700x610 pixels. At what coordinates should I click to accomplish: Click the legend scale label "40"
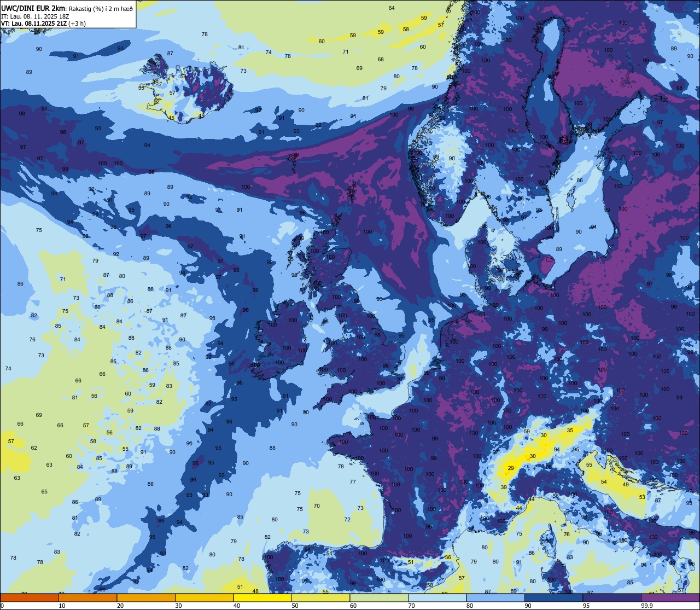point(237,606)
